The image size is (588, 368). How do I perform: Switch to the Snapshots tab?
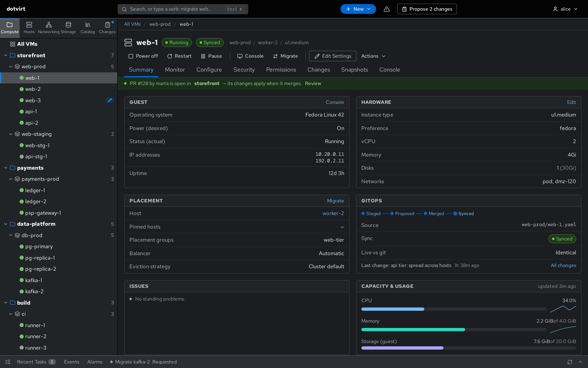[354, 70]
